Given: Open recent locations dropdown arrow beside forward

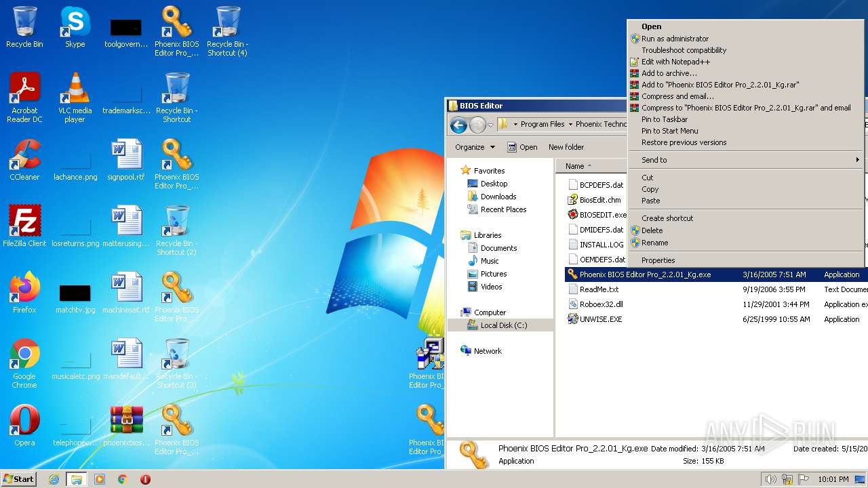Looking at the screenshot, I should click(491, 125).
